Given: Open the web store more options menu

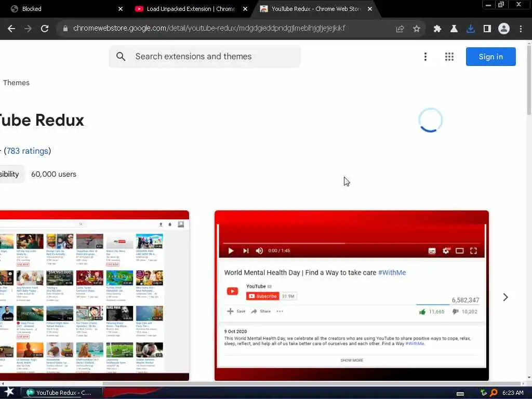Looking at the screenshot, I should tap(425, 57).
